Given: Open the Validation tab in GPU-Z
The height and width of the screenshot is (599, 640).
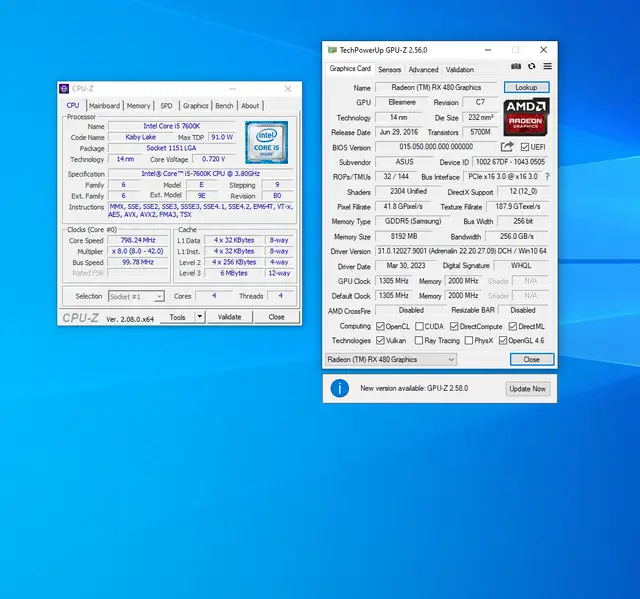Looking at the screenshot, I should (460, 69).
